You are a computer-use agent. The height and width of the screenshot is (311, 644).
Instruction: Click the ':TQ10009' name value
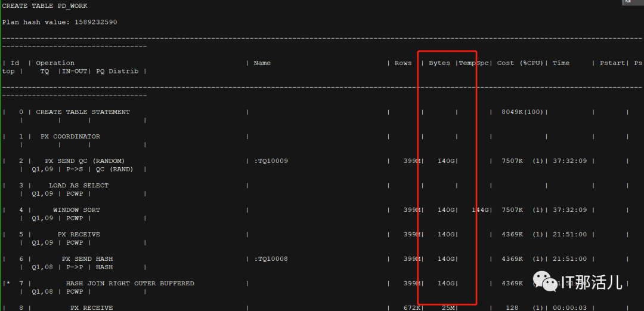coord(271,161)
